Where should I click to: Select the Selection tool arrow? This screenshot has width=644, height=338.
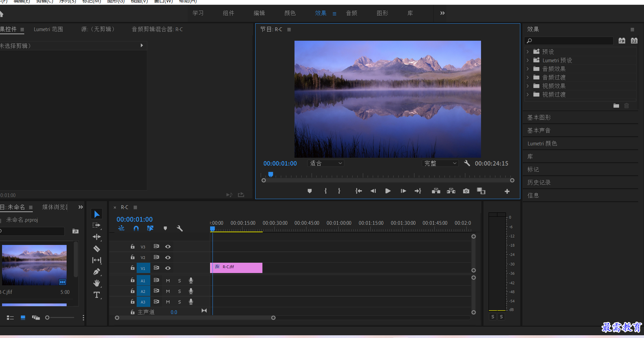[97, 214]
